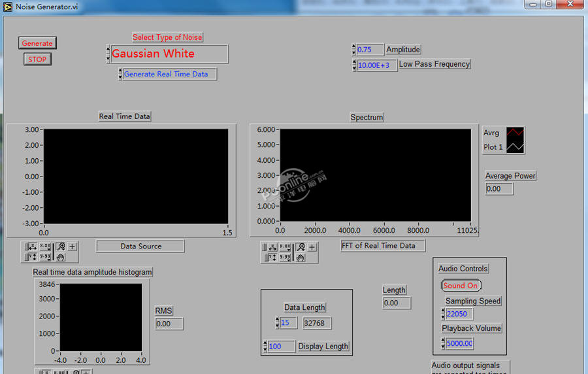Image resolution: width=588 pixels, height=374 pixels.
Task: Click the LabVIEW icon in the title bar
Action: [x=7, y=7]
